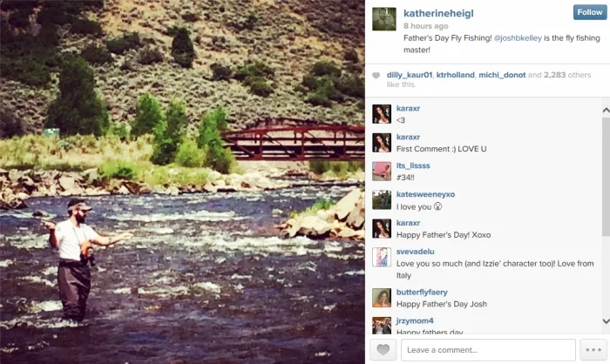This screenshot has width=610, height=364.
Task: Open katherineheigl username link
Action: click(x=438, y=13)
